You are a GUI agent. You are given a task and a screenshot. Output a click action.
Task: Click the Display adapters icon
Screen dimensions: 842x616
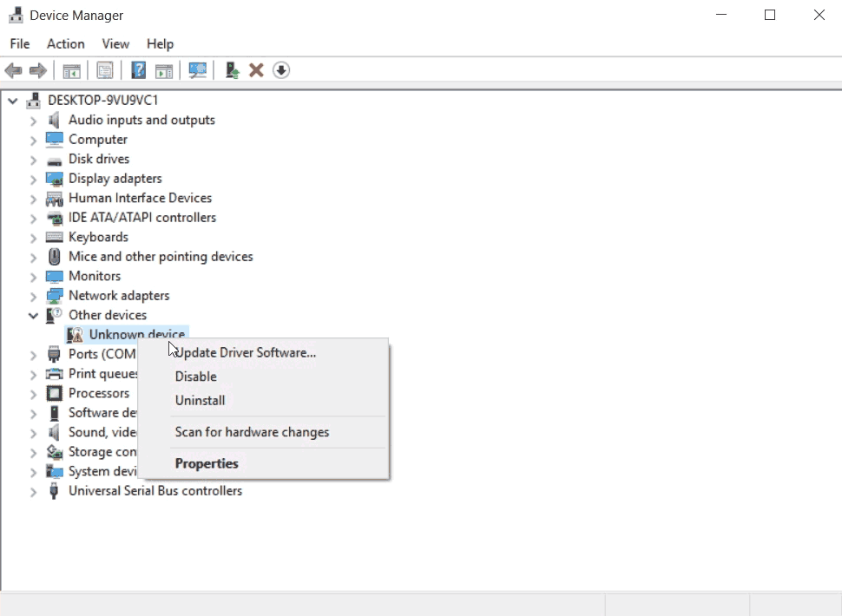(54, 179)
